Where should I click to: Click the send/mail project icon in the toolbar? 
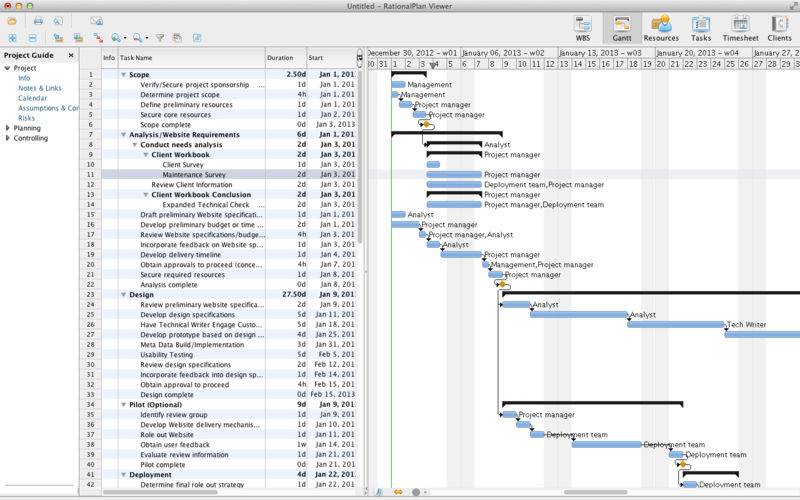point(96,21)
